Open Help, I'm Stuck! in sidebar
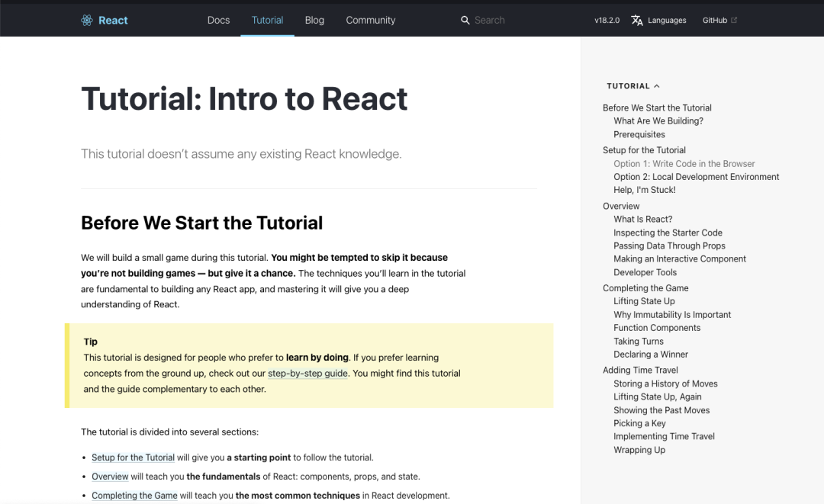The height and width of the screenshot is (504, 824). tap(644, 190)
